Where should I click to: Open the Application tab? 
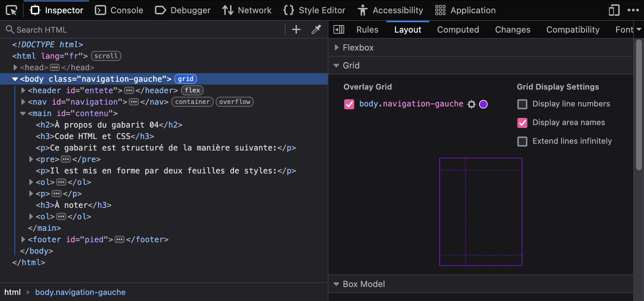coord(465,10)
